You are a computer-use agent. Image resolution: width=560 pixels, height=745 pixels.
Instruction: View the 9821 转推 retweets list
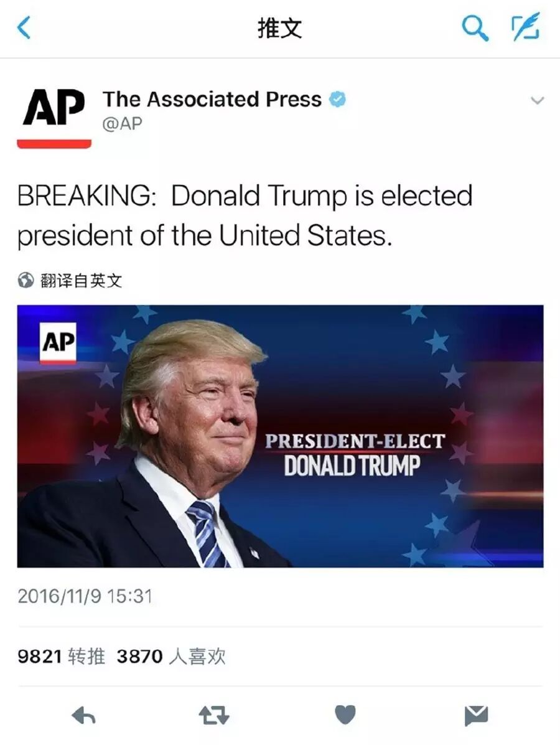[x=61, y=657]
